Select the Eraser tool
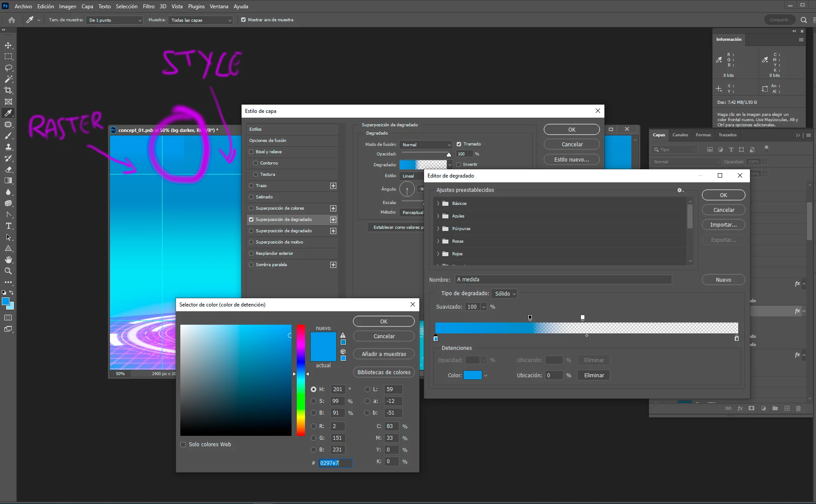This screenshot has width=816, height=504. point(8,169)
